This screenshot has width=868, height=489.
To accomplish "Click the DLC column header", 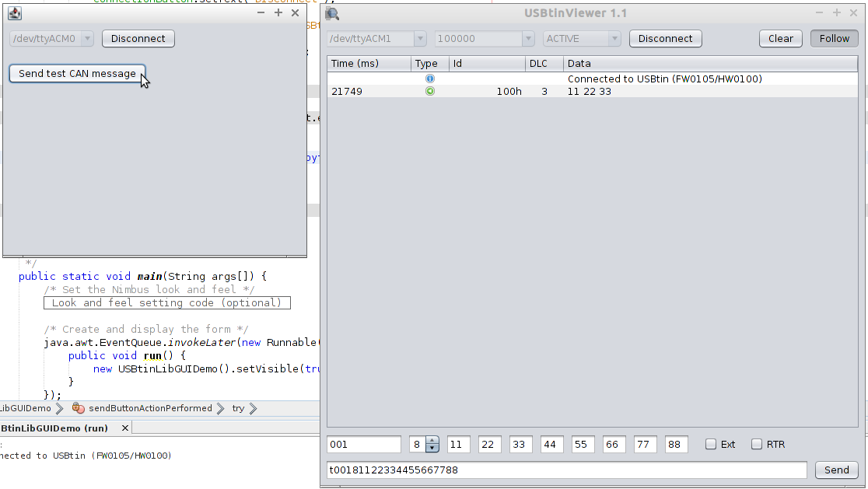I will [544, 64].
